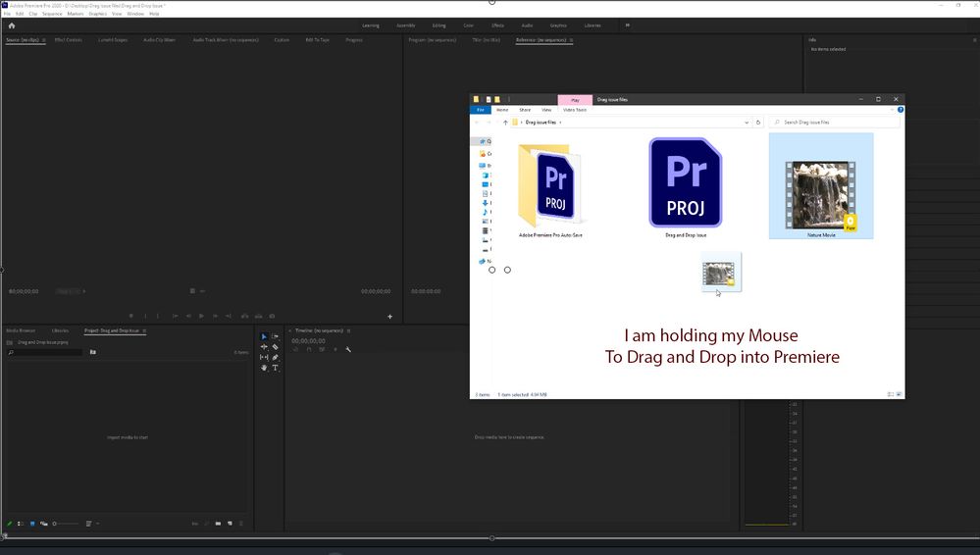The height and width of the screenshot is (555, 980).
Task: Click the File tab in Explorer
Action: (480, 110)
